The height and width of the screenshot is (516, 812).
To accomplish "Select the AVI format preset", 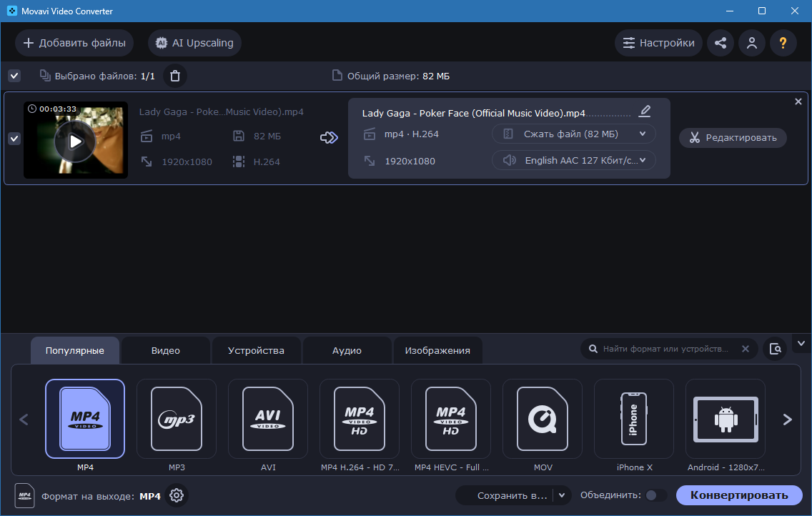I will [268, 419].
